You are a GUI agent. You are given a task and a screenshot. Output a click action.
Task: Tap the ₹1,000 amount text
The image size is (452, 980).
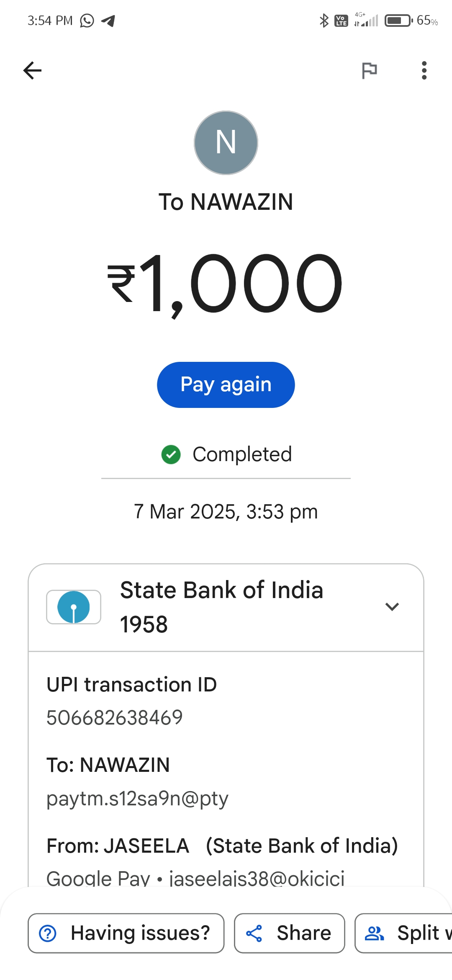pyautogui.click(x=226, y=284)
